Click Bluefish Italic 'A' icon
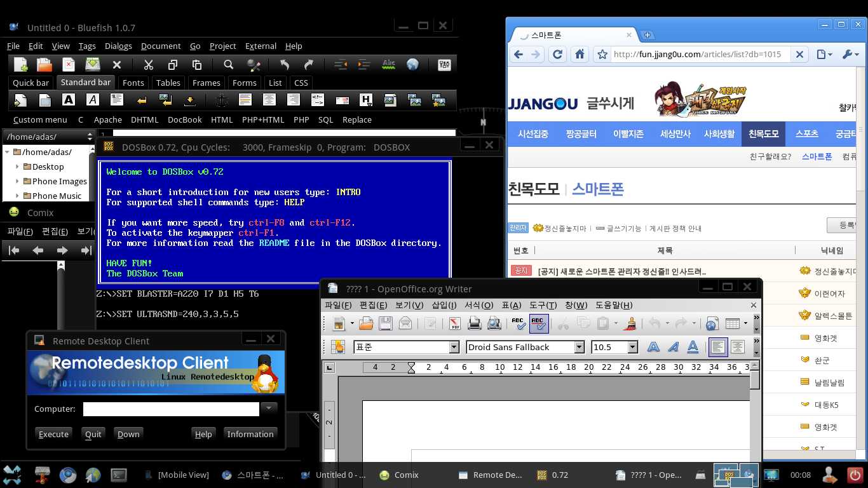Screen dimensions: 868x488 pos(93,100)
